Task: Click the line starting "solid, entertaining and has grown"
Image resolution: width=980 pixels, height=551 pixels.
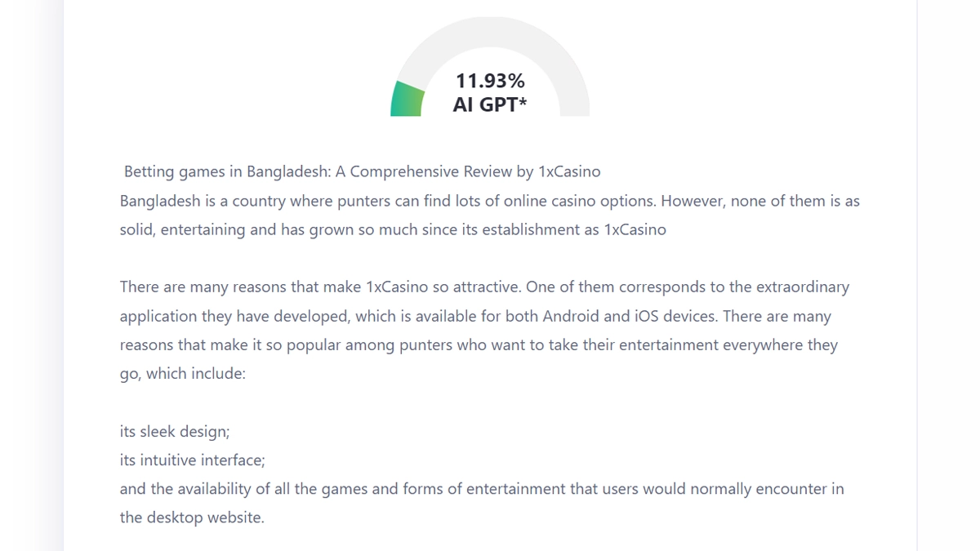Action: (x=393, y=229)
